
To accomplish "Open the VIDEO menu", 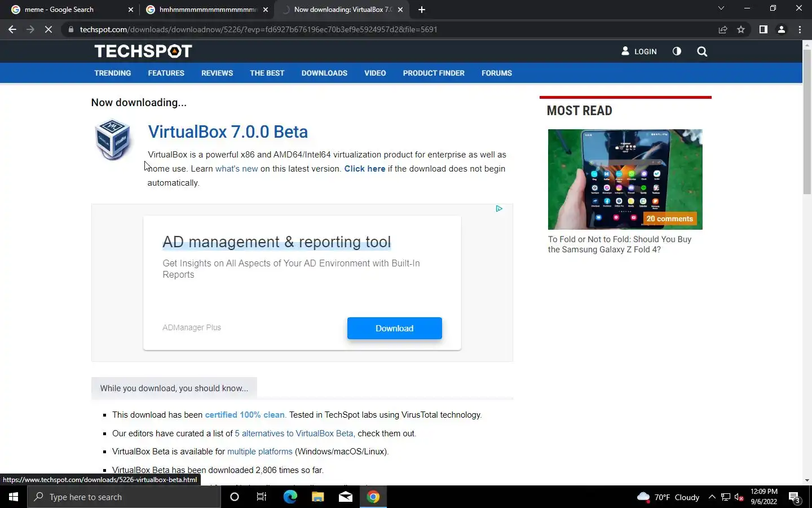I will pos(375,73).
